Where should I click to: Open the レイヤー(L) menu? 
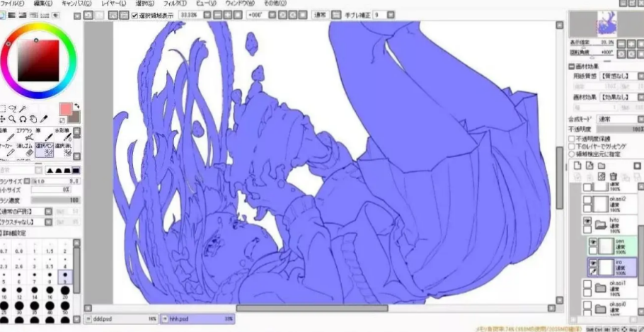click(114, 4)
